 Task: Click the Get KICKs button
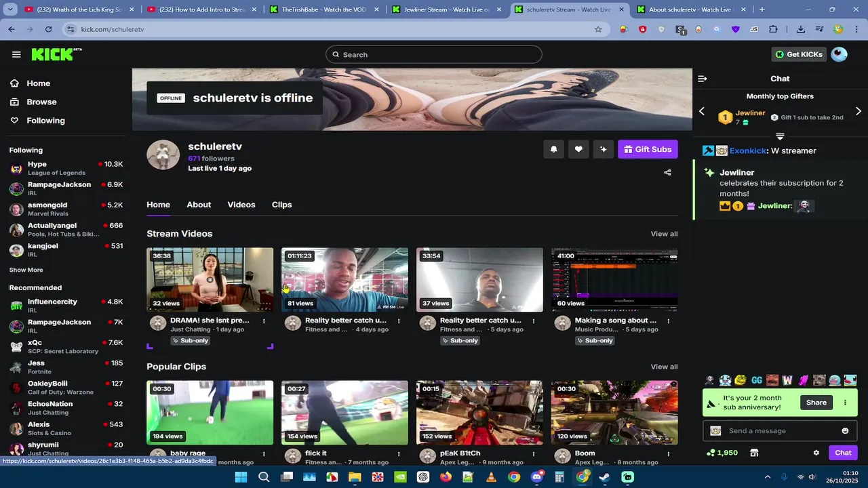799,54
